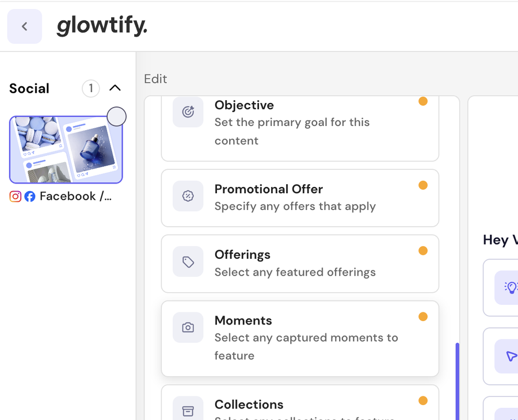Click the purple vertical scrollbar
Image resolution: width=518 pixels, height=420 pixels.
(457, 381)
